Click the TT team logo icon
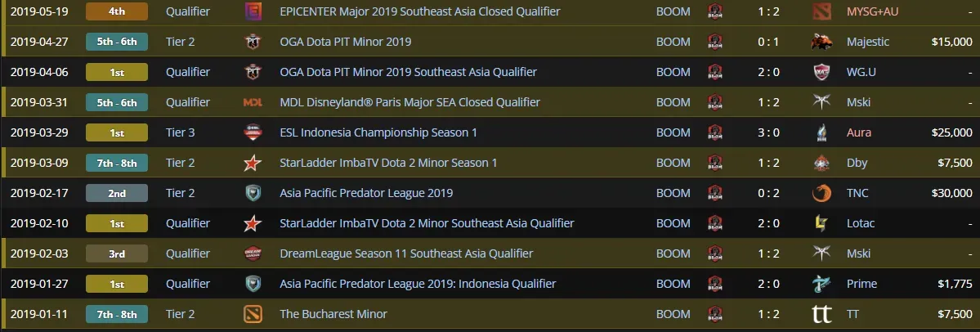Image resolution: width=980 pixels, height=332 pixels. coord(822,314)
